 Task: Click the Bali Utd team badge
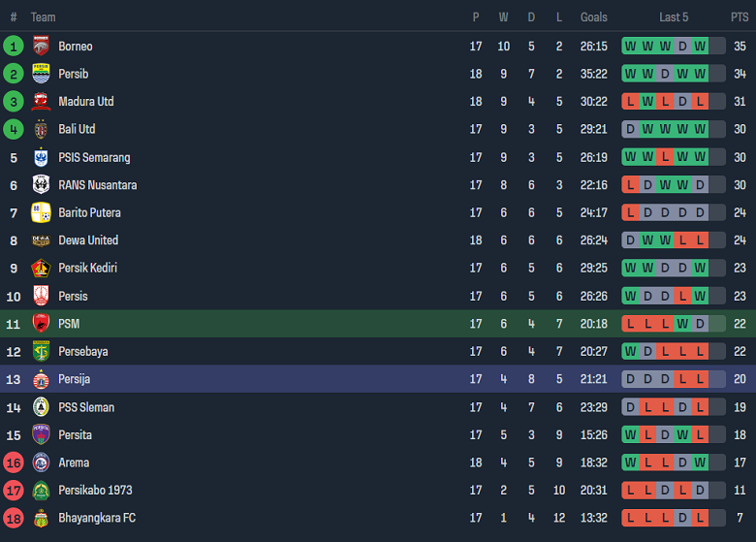click(41, 129)
